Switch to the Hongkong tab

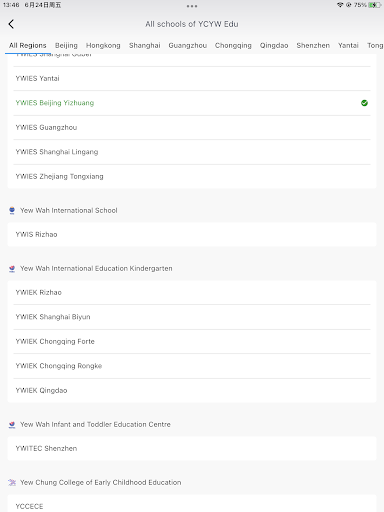tap(103, 45)
